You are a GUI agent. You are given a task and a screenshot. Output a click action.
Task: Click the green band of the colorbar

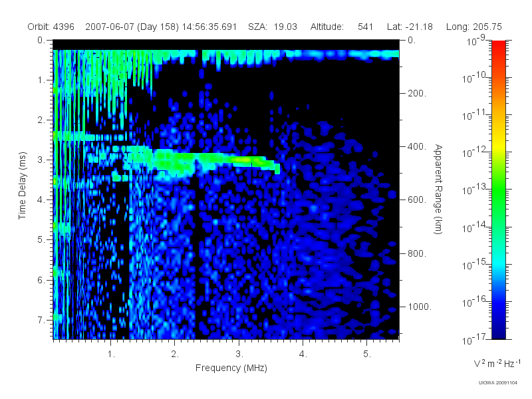point(499,190)
